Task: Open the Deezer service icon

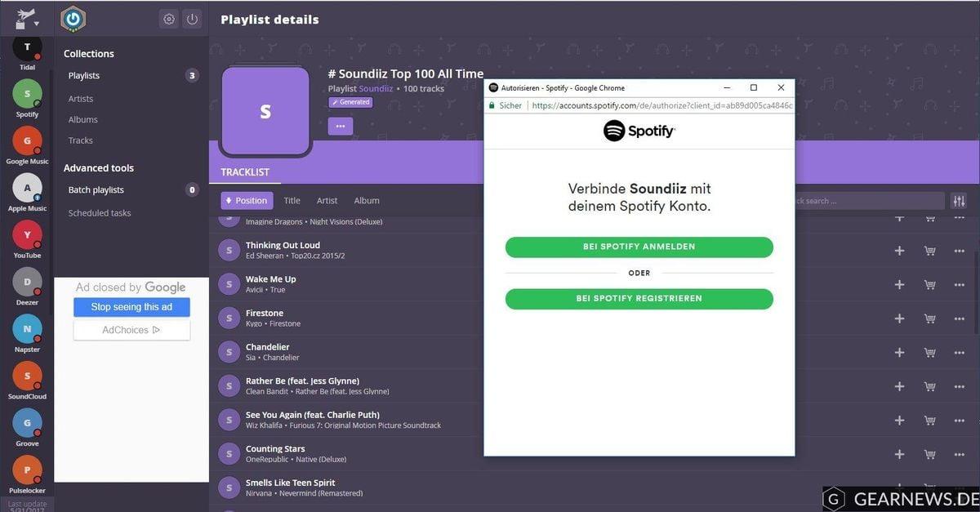Action: pyautogui.click(x=27, y=282)
